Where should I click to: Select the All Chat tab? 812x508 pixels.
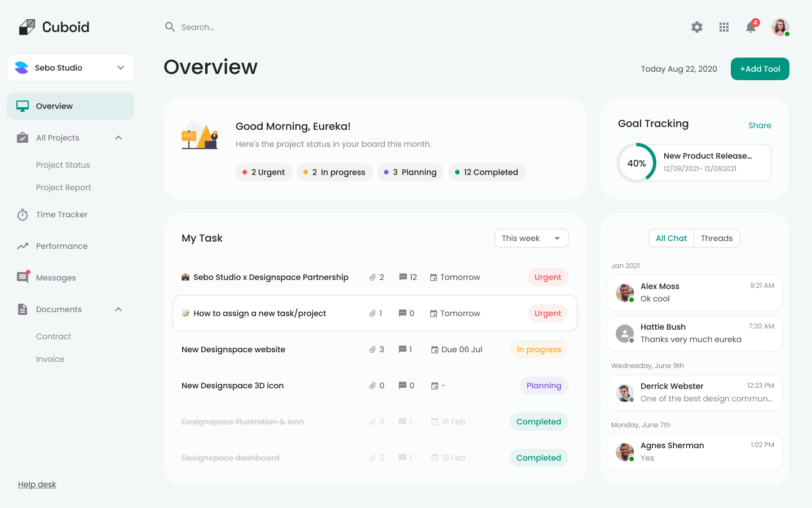[671, 238]
